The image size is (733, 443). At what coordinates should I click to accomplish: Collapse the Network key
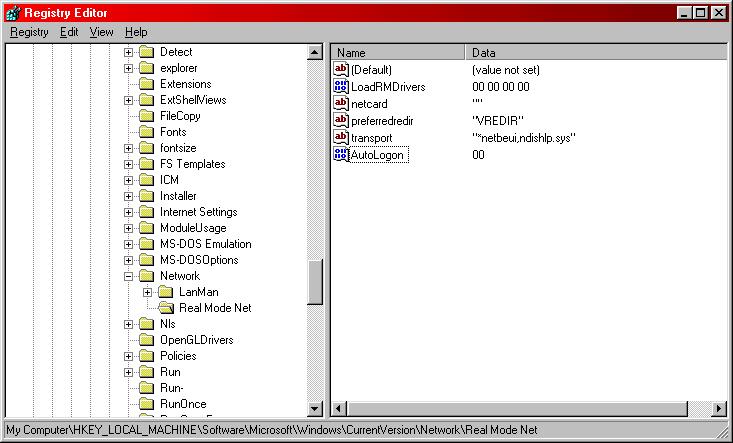pyautogui.click(x=128, y=276)
